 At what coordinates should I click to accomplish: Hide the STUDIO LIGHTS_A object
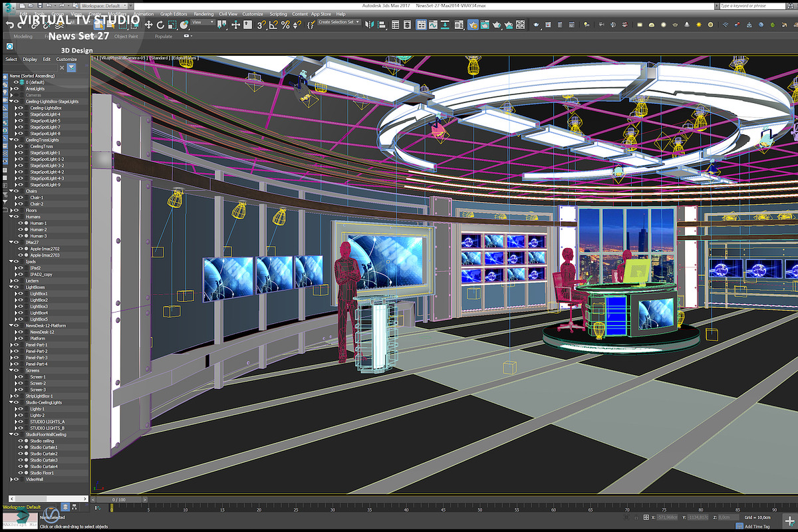click(x=21, y=422)
